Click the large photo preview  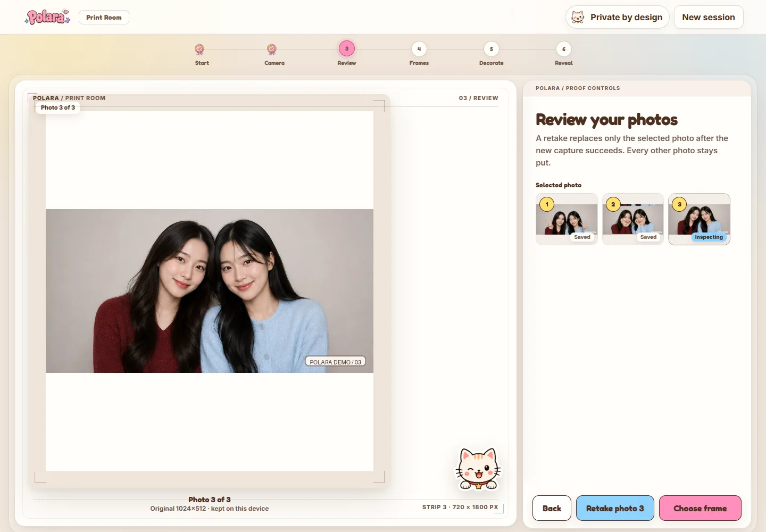[x=210, y=291]
